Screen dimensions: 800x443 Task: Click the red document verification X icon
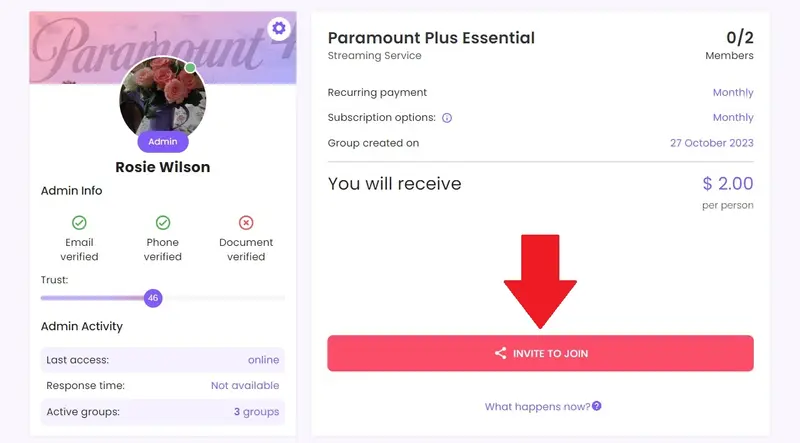click(246, 222)
